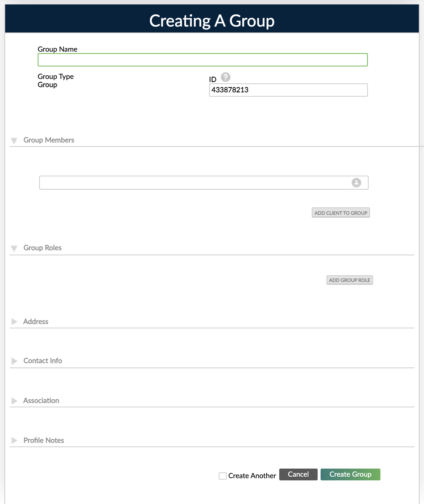Expand the Profile Notes section
Screen dimensions: 424x504
tap(14, 440)
